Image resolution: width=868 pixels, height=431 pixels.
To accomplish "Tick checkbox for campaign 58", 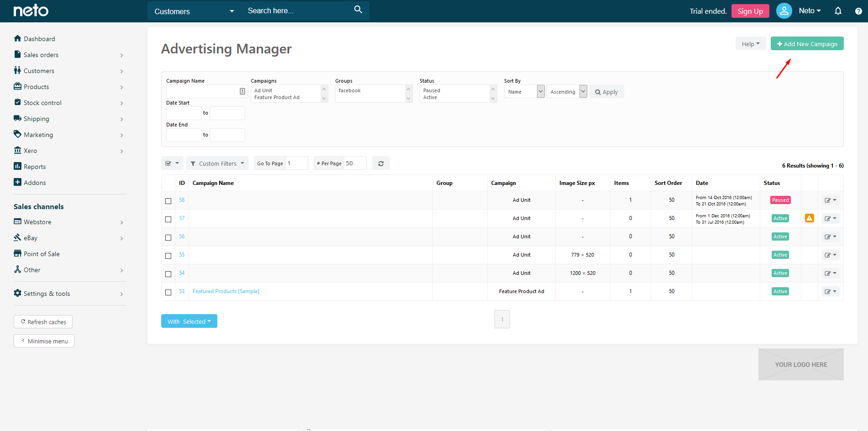I will pyautogui.click(x=168, y=201).
